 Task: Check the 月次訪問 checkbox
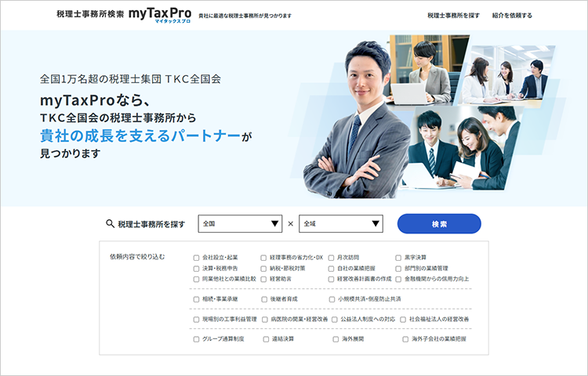click(331, 258)
